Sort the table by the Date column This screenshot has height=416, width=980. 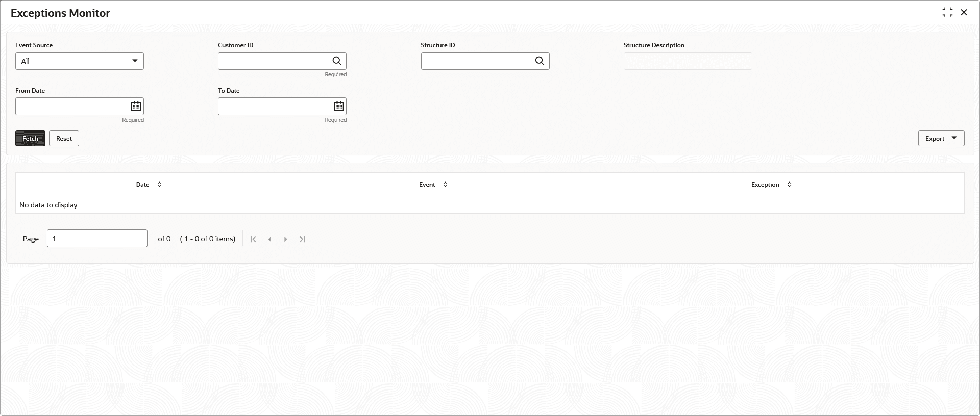pyautogui.click(x=159, y=185)
